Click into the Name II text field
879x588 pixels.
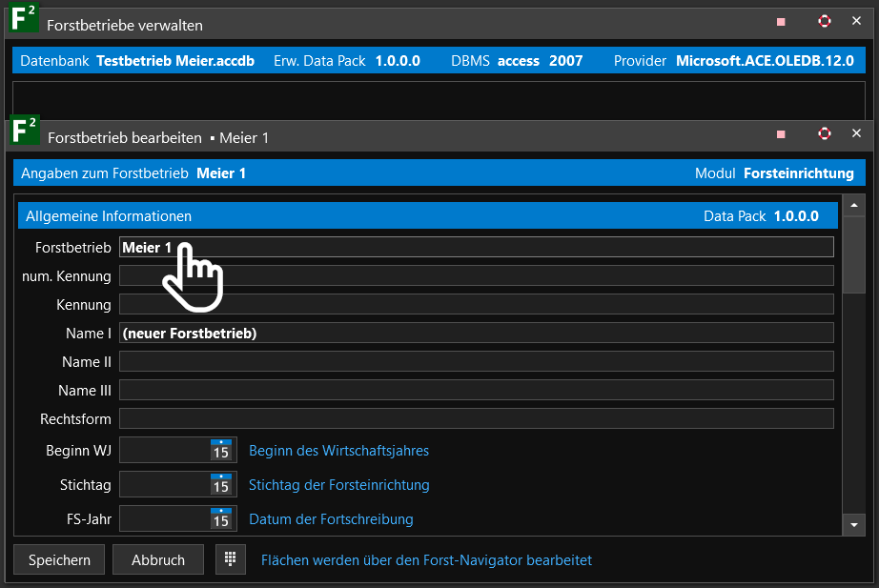(477, 362)
